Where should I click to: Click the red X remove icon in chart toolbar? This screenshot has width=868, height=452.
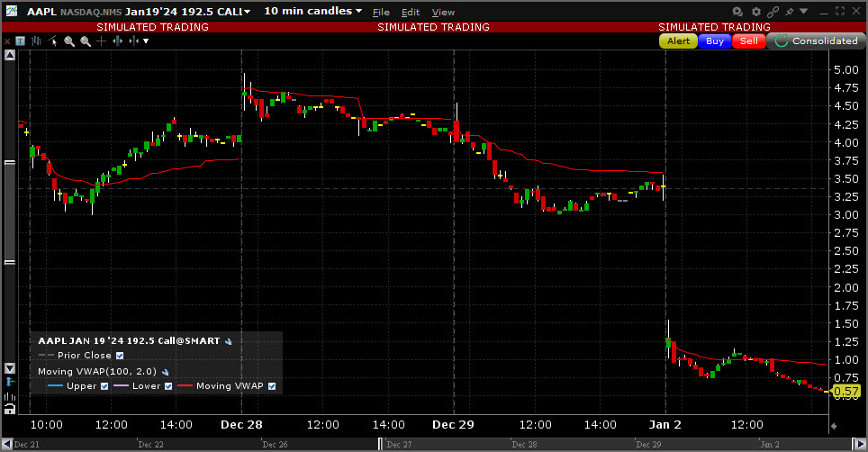7,41
